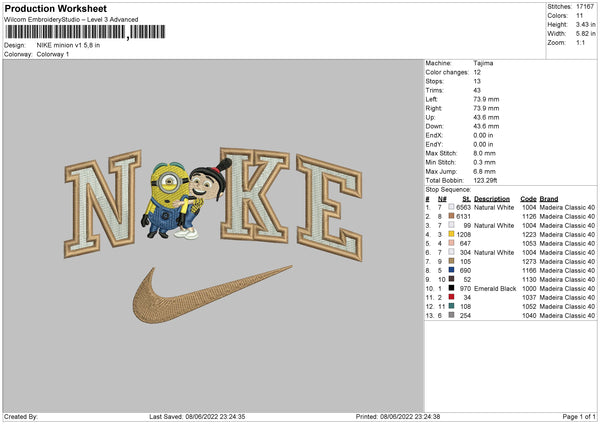This screenshot has height=424, width=600.
Task: Click the "Brand" column header
Action: 549,199
